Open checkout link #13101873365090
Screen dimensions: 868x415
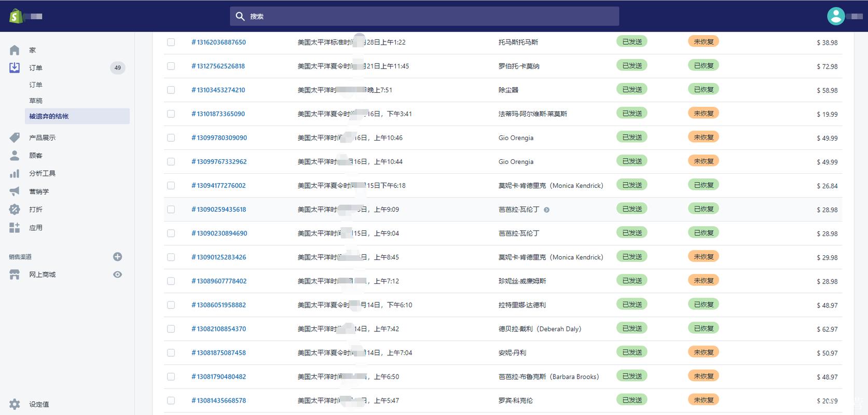pos(218,114)
